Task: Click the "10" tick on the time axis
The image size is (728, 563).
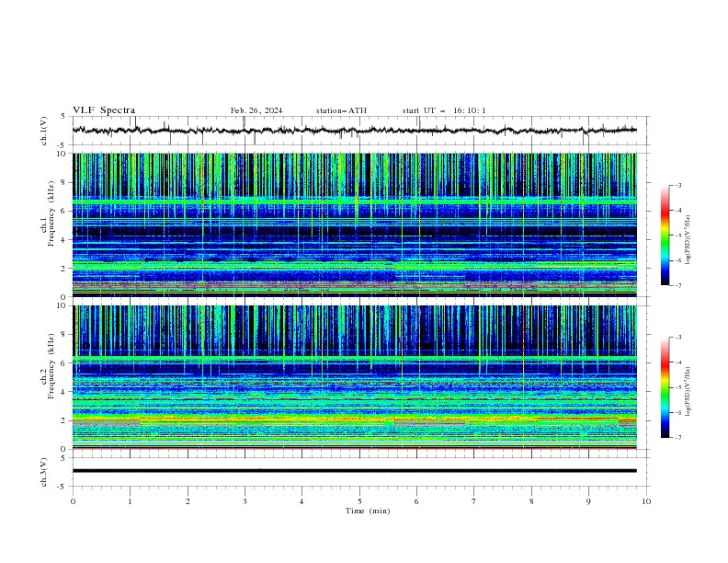Action: [646, 501]
